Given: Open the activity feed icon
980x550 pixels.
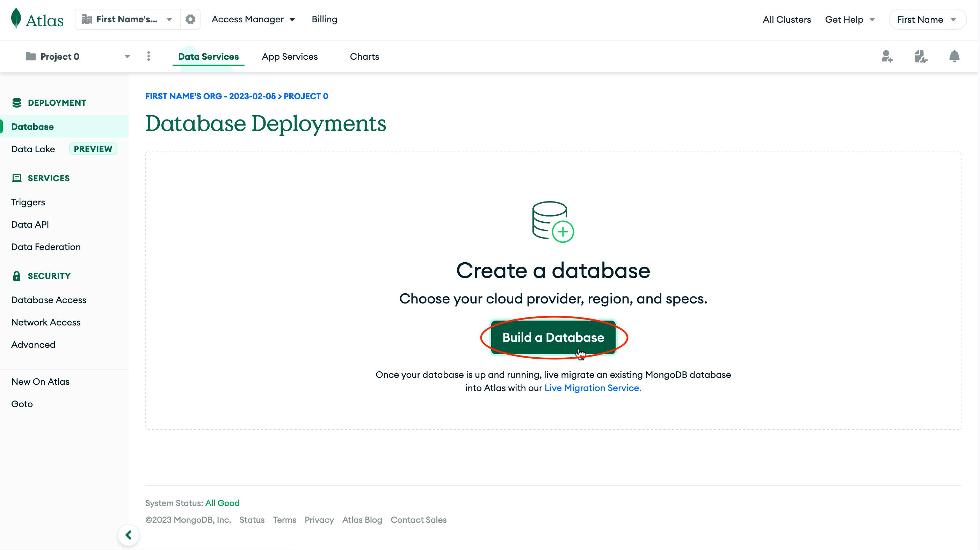Looking at the screenshot, I should pos(921,56).
